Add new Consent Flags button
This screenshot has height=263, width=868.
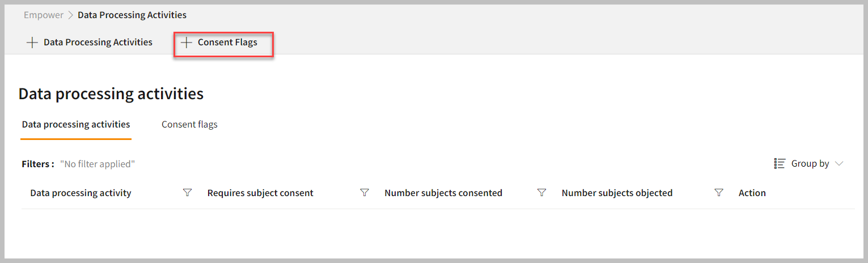pyautogui.click(x=223, y=44)
